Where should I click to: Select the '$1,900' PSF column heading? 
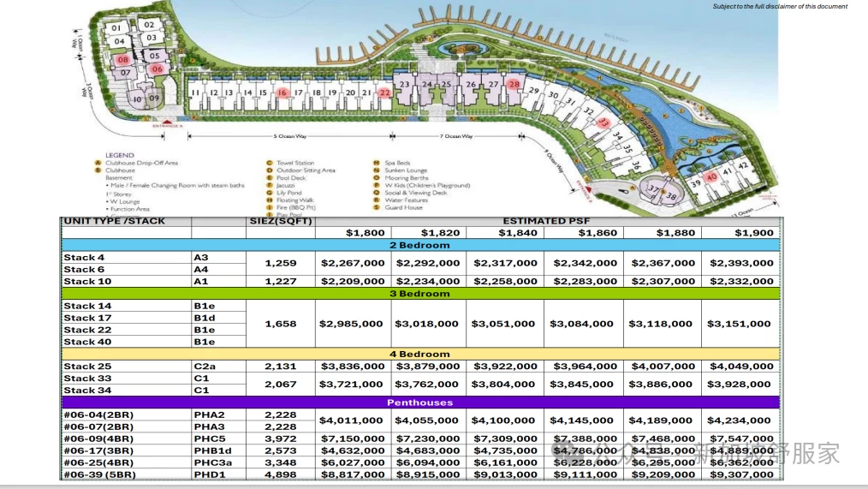pyautogui.click(x=754, y=233)
